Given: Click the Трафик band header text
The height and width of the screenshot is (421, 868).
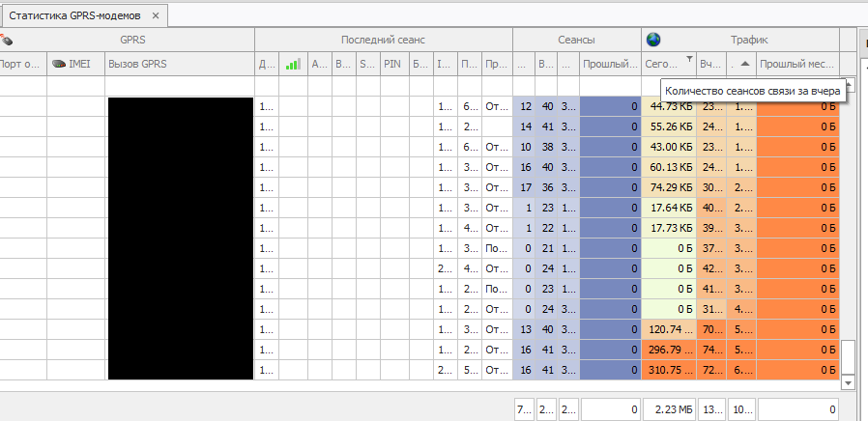Looking at the screenshot, I should pos(748,40).
